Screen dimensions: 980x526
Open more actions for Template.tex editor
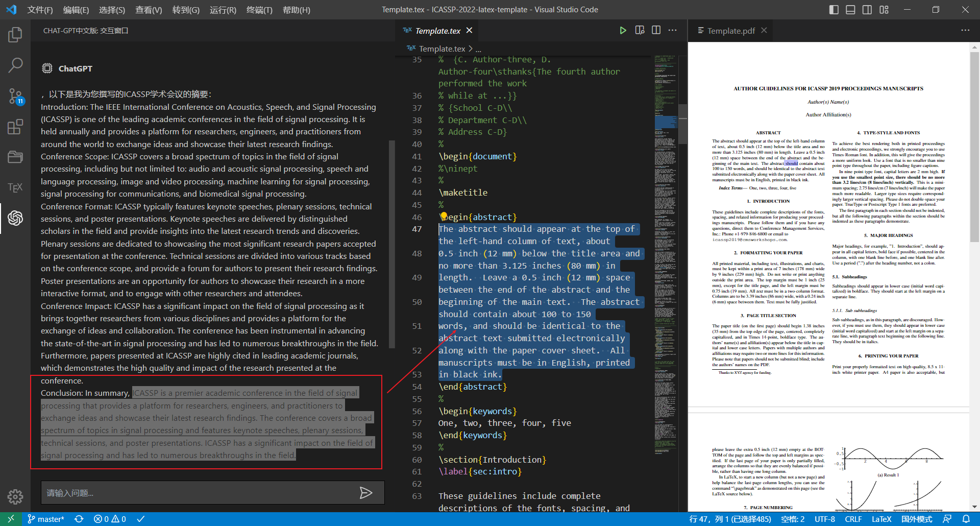tap(673, 31)
